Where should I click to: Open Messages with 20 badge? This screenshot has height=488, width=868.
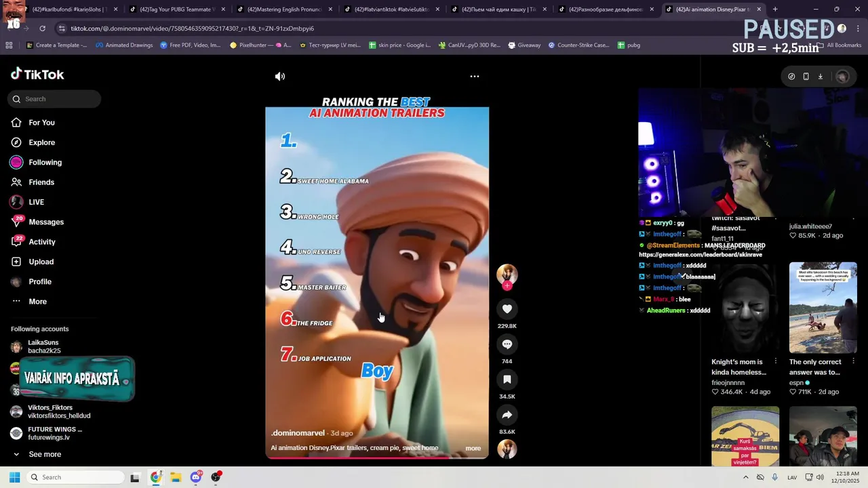(x=46, y=222)
